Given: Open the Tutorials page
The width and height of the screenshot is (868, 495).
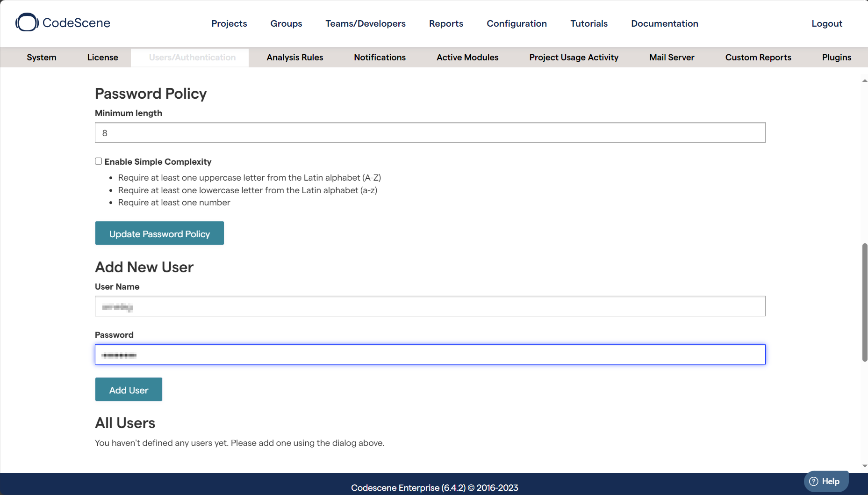Looking at the screenshot, I should (589, 23).
